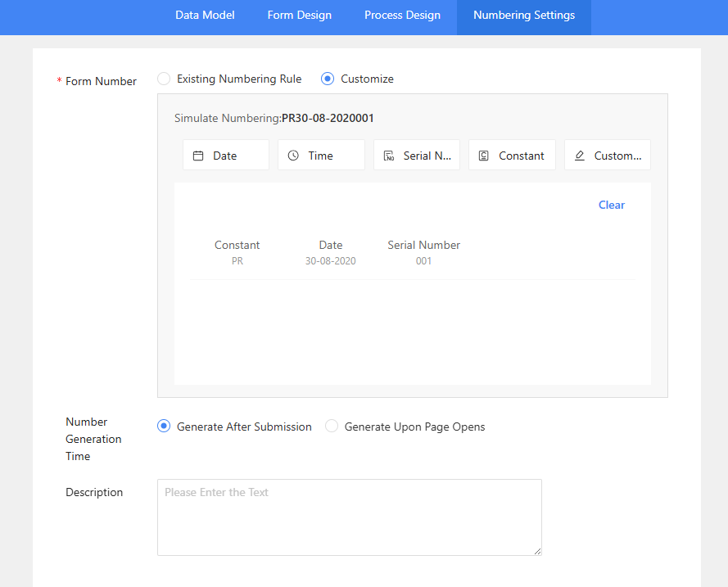Image resolution: width=728 pixels, height=587 pixels.
Task: Select the Serial Number 001 segment
Action: pos(423,253)
